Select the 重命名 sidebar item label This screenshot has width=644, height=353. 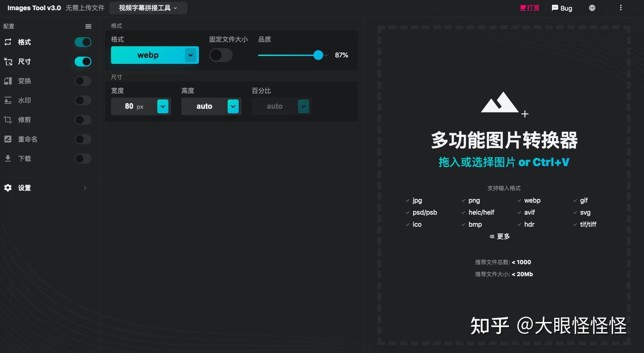click(28, 139)
